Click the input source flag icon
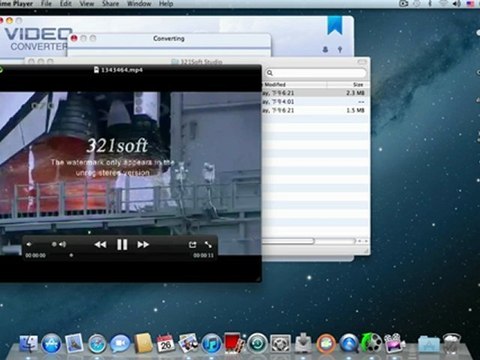This screenshot has width=480, height=360. coord(470,4)
